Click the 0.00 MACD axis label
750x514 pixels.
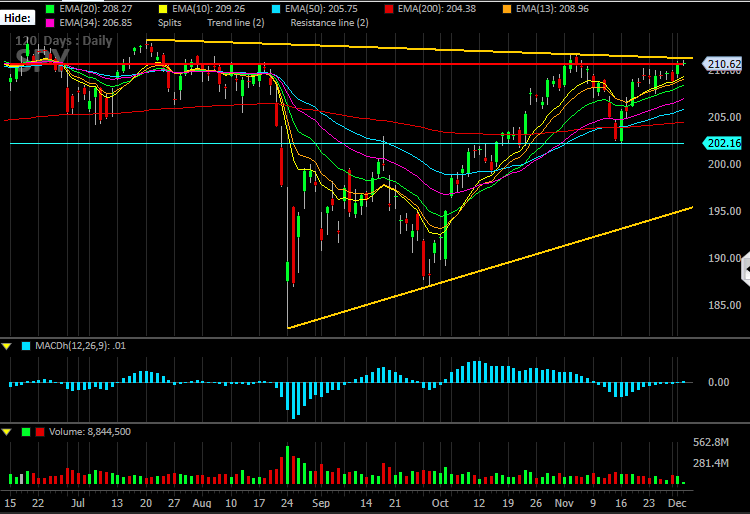(718, 382)
